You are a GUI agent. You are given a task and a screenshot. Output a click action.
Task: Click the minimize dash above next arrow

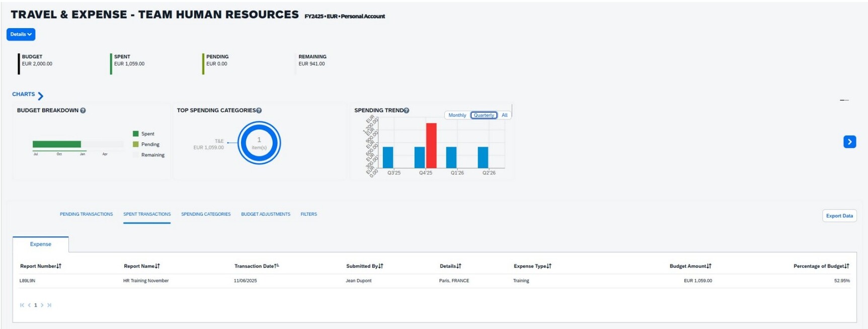coord(844,100)
